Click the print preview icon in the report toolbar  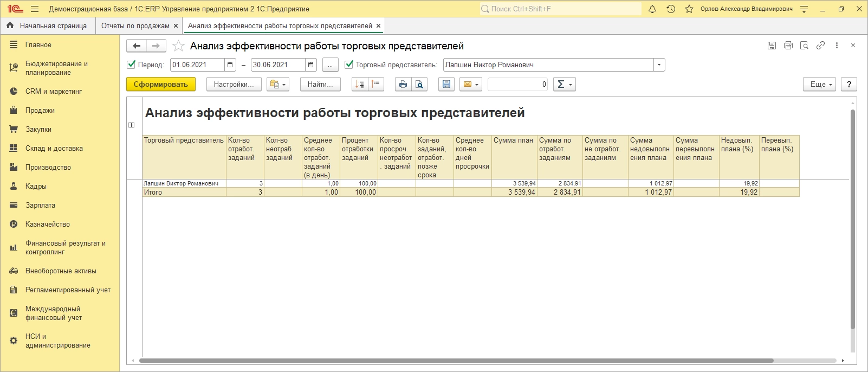click(419, 84)
